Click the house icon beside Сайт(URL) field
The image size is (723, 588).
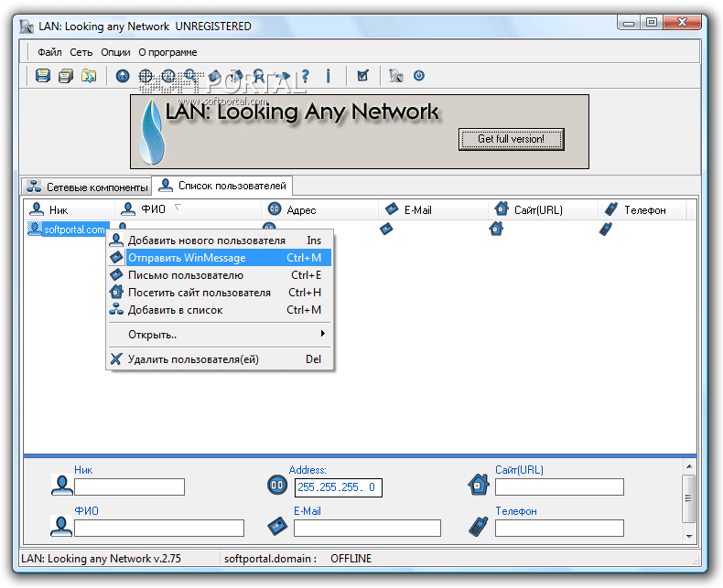tap(479, 485)
